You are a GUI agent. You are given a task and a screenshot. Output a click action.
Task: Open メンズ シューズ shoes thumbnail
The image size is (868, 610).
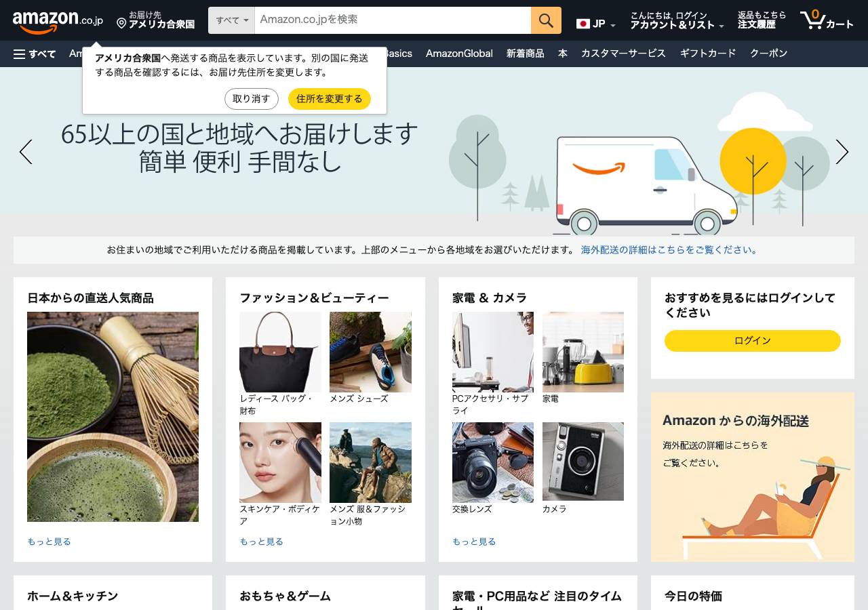click(370, 352)
